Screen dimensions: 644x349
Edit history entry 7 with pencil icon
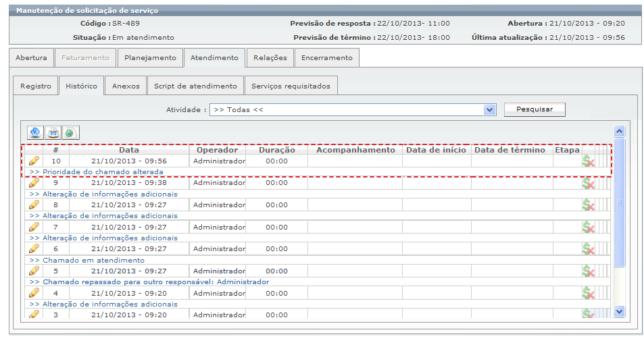[34, 227]
